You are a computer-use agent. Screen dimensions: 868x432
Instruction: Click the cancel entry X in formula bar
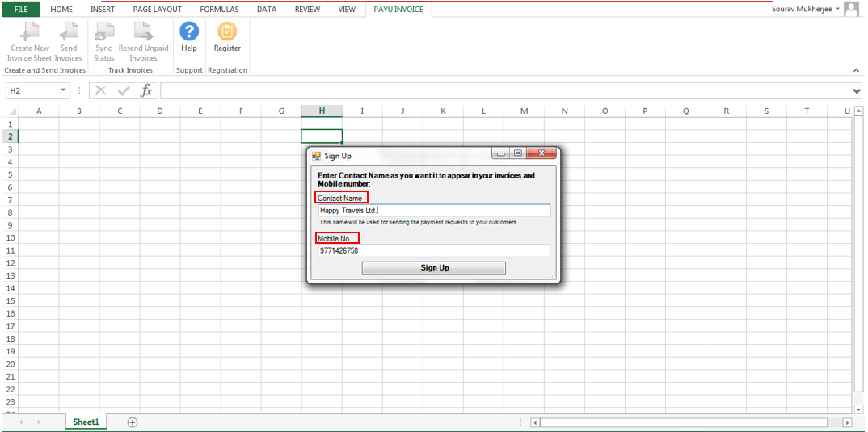point(101,90)
